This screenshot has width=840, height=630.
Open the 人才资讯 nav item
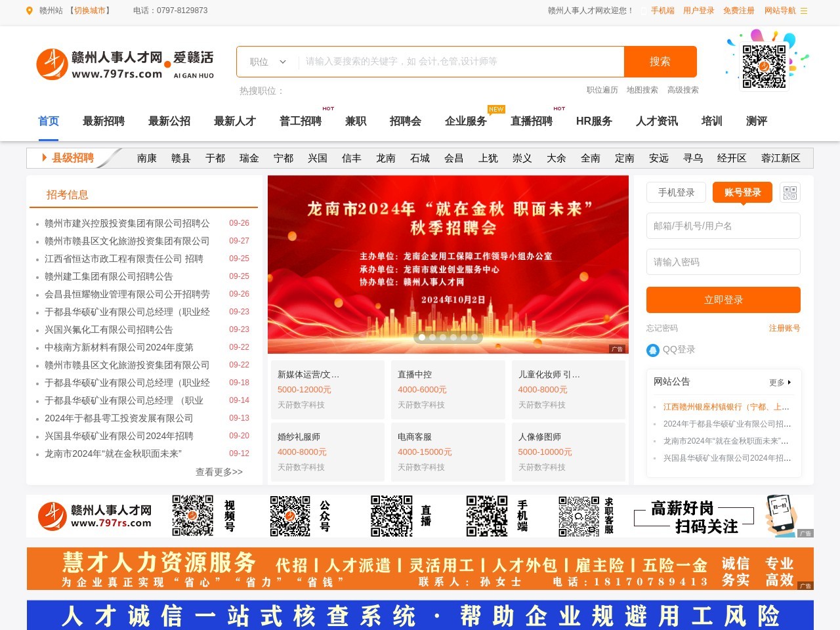tap(657, 121)
